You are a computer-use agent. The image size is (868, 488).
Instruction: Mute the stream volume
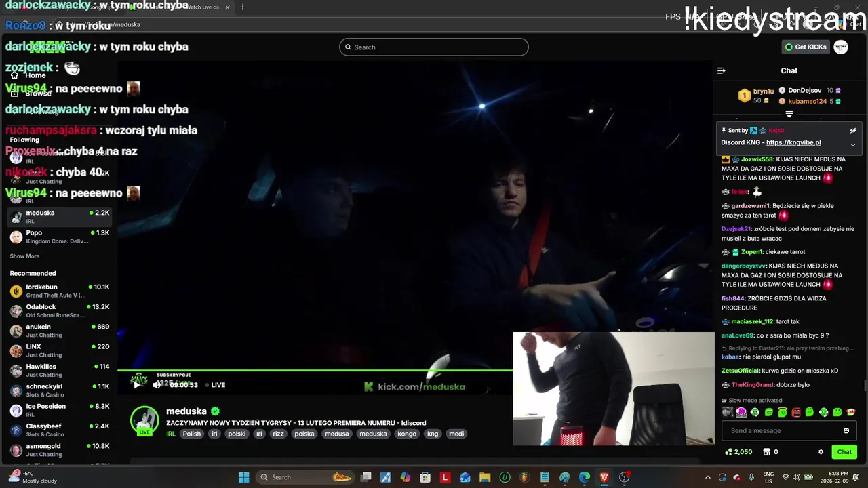click(x=157, y=385)
